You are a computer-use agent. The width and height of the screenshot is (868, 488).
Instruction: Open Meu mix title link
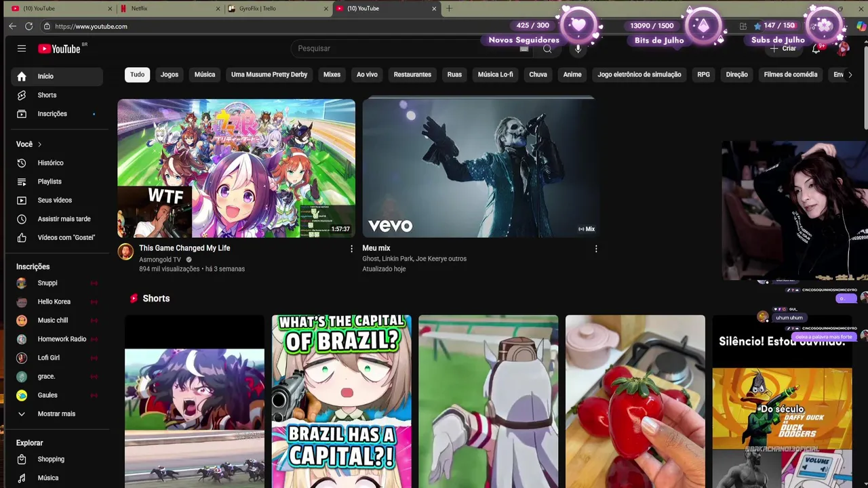click(376, 248)
